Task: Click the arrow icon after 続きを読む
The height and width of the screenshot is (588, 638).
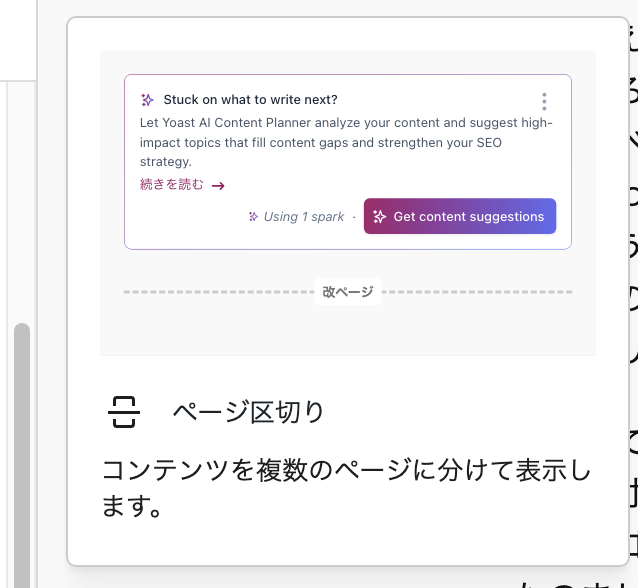Action: tap(218, 186)
